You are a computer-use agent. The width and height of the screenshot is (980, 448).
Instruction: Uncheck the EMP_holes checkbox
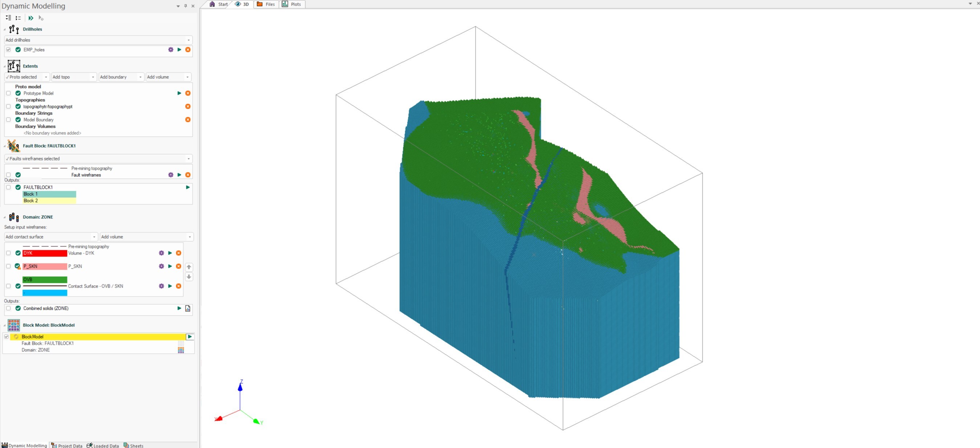click(8, 50)
